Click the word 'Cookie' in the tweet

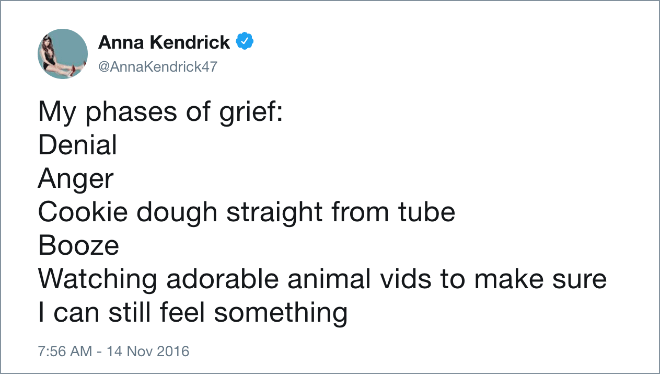(x=83, y=212)
